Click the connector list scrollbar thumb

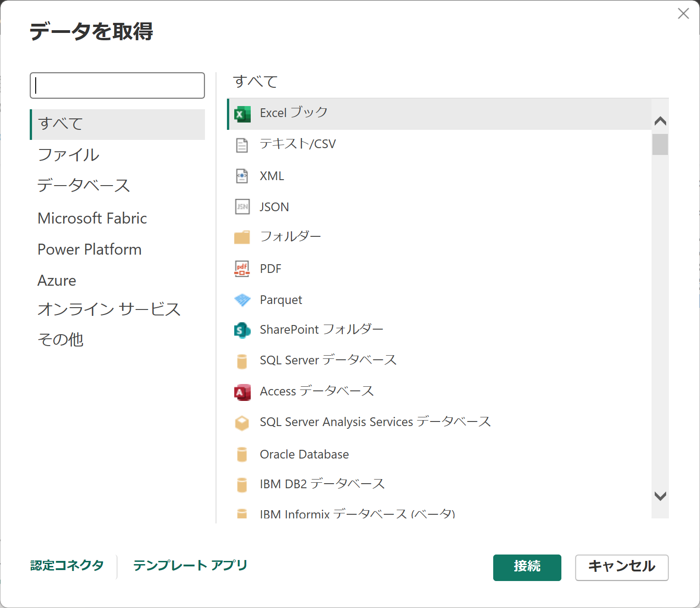[660, 144]
